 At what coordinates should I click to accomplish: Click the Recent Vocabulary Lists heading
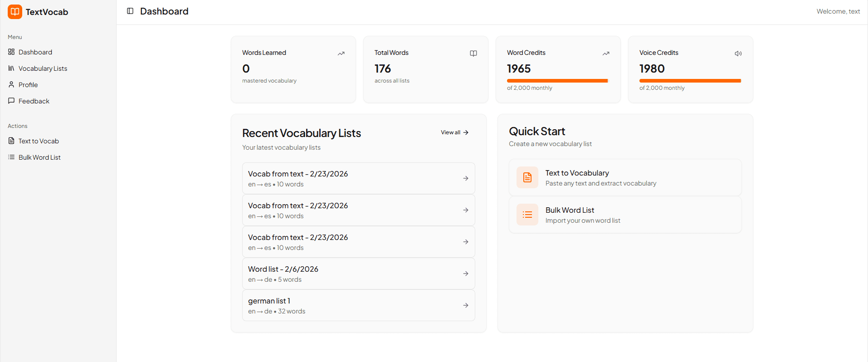[x=302, y=133]
